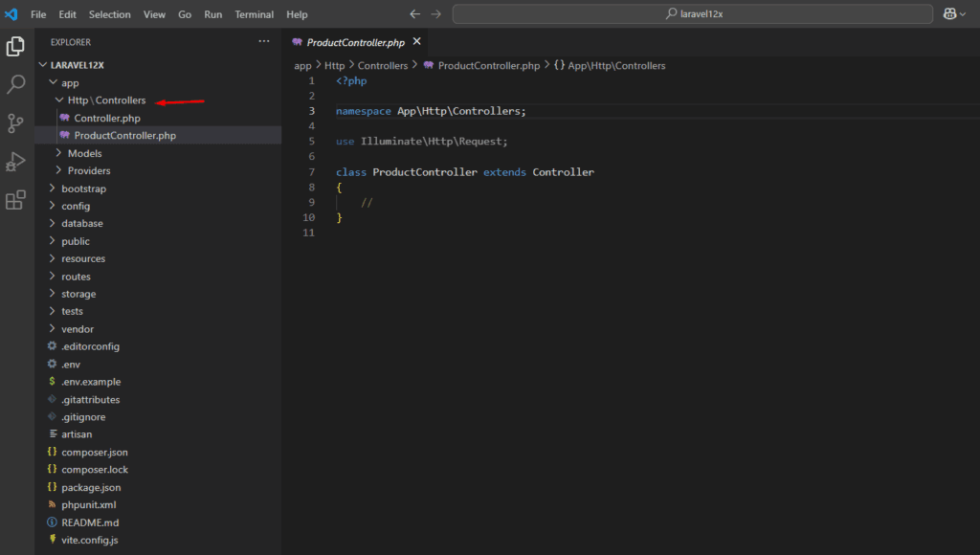980x555 pixels.
Task: Open the Search view icon
Action: pos(15,84)
